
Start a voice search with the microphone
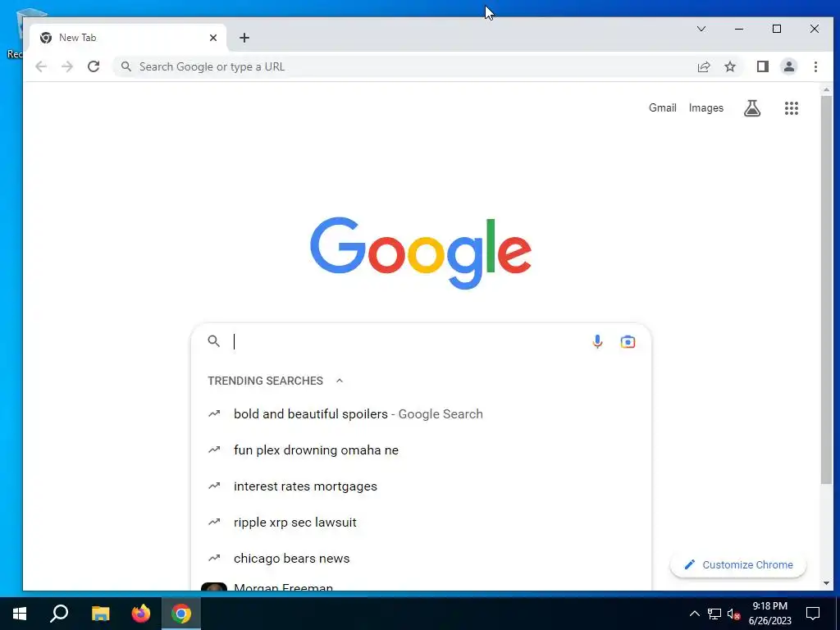[597, 342]
